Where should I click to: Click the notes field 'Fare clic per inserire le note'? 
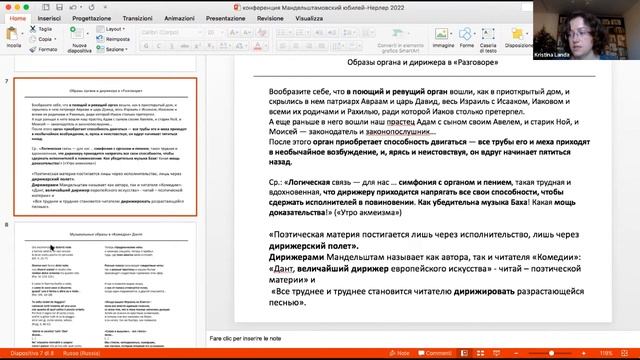[245, 338]
